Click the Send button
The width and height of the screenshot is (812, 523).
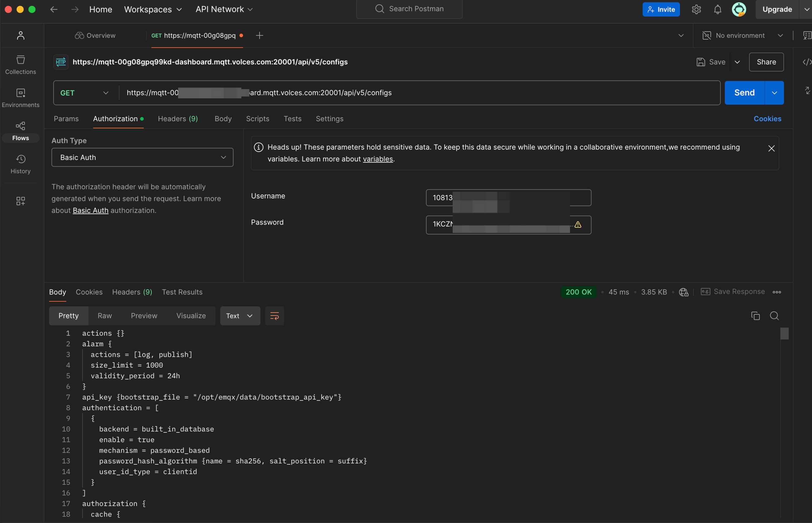tap(744, 93)
